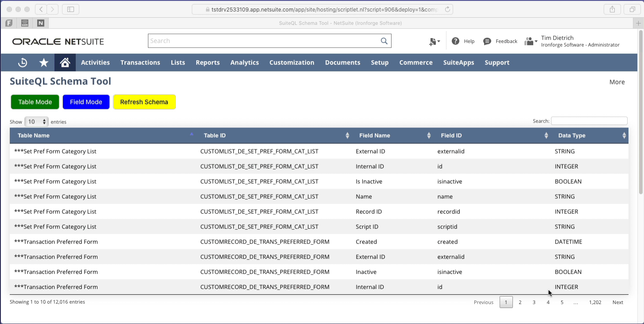Click the Refresh Schema button
This screenshot has width=644, height=324.
click(144, 102)
